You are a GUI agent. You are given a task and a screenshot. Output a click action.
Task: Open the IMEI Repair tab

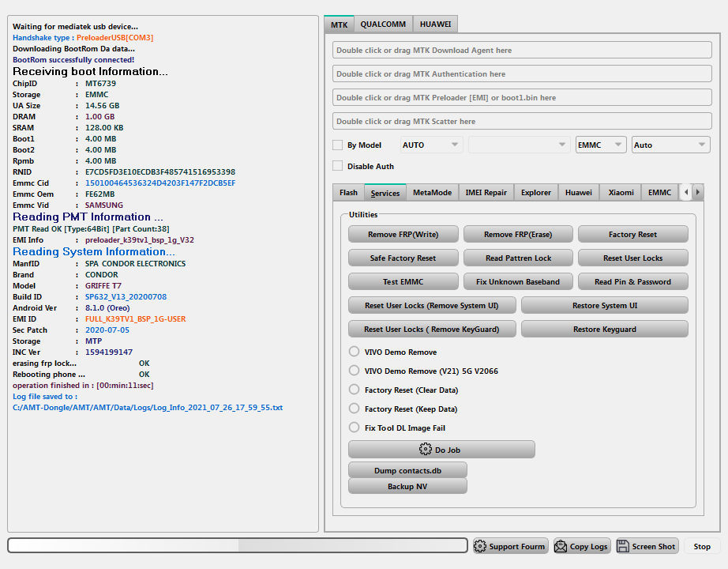click(486, 192)
